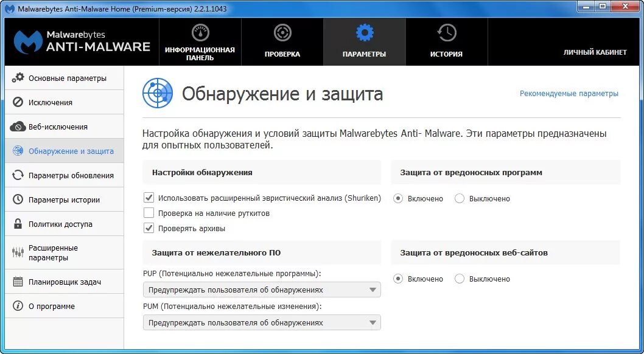Open О программе in the sidebar
The width and height of the screenshot is (644, 354).
[64, 306]
